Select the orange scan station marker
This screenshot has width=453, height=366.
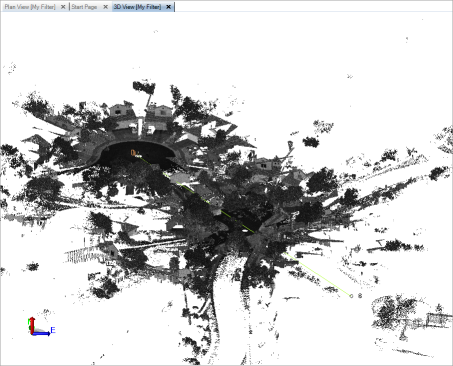pyautogui.click(x=133, y=153)
